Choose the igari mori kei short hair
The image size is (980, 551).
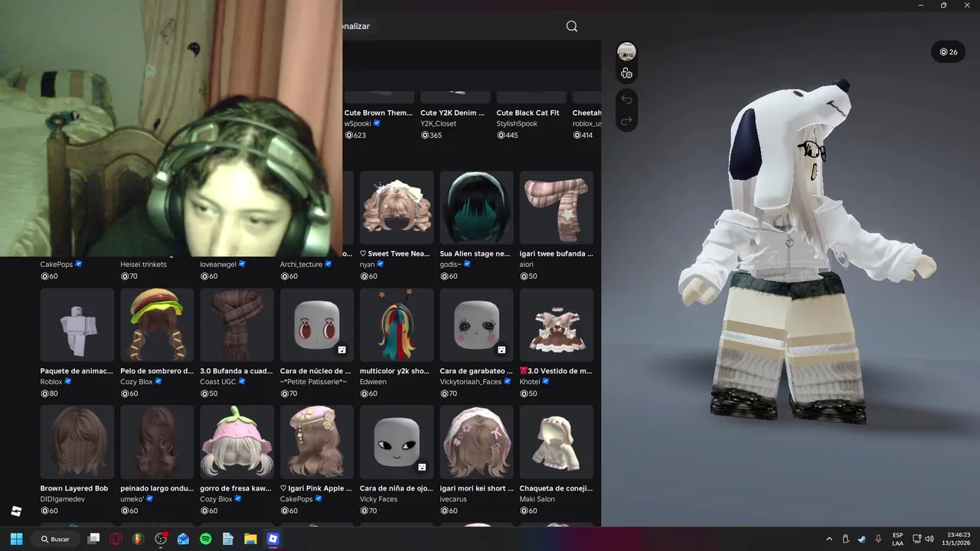(x=476, y=442)
